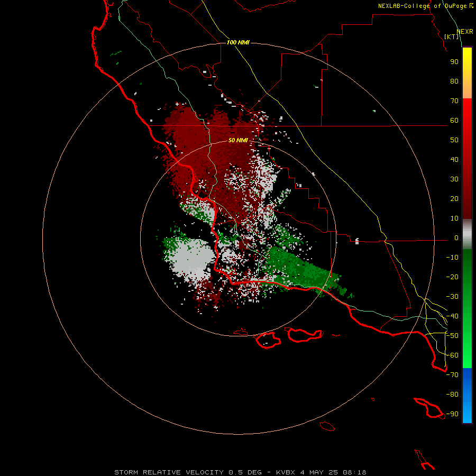476x476 pixels.
Task: Click the NEXR label above the color scale
Action: (465, 32)
